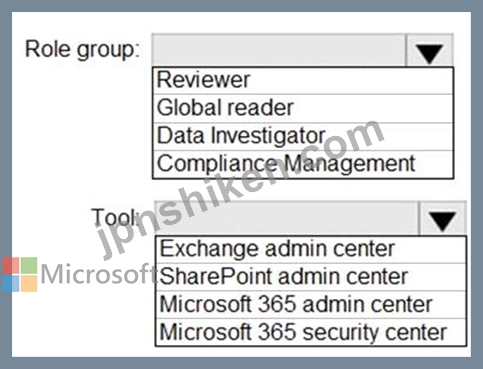483x369 pixels.
Task: Select Exchange admin center option
Action: click(311, 249)
